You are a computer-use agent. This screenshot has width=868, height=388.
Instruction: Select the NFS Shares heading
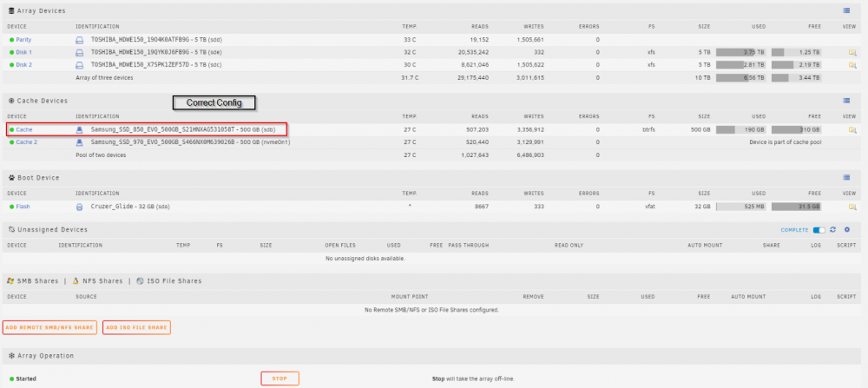tap(102, 281)
